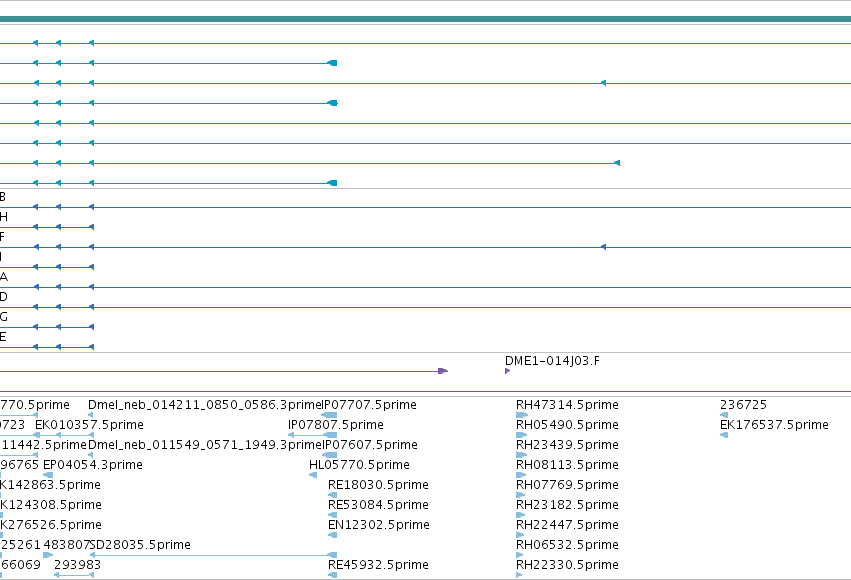Click the long purple arrow's arrowhead
This screenshot has width=851, height=580.
443,371
